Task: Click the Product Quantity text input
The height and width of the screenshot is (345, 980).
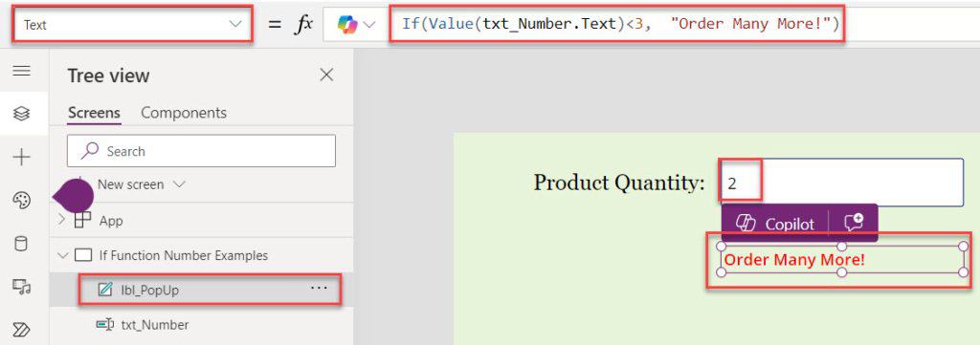Action: [841, 183]
